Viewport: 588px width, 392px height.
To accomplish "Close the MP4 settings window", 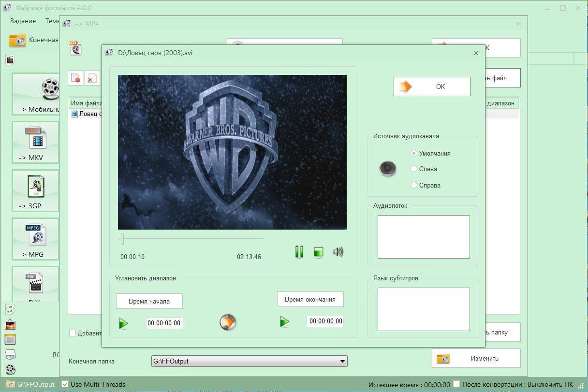I will click(518, 24).
